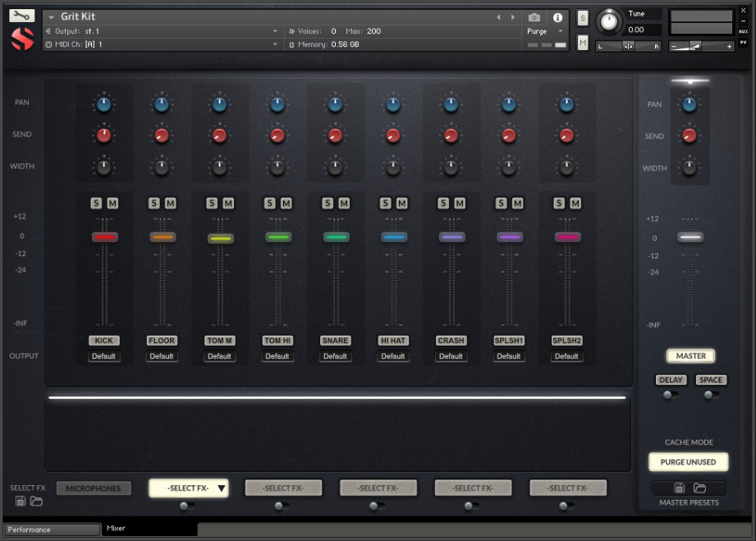Screen dimensions: 756x541
Task: Open the third SELECT FX dropdown
Action: 378,488
